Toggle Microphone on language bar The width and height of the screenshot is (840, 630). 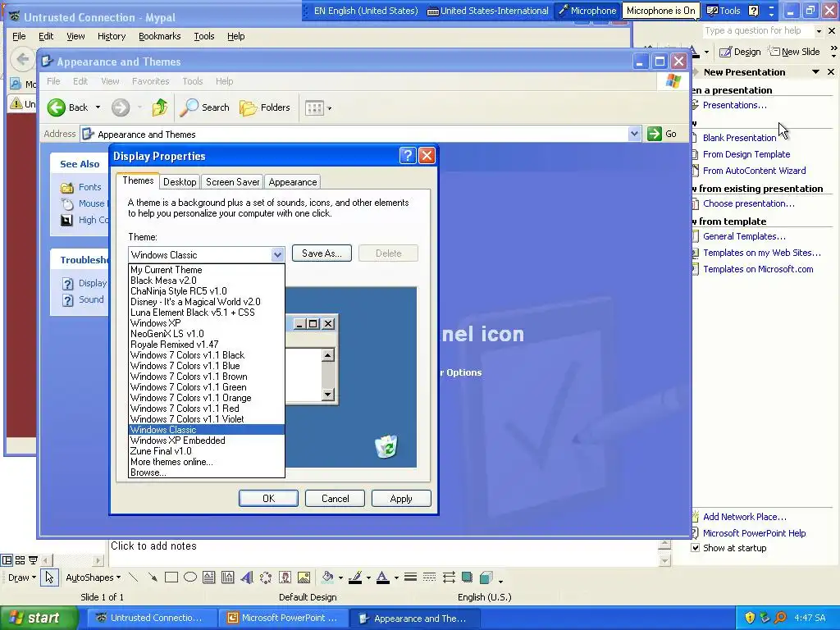pyautogui.click(x=587, y=11)
